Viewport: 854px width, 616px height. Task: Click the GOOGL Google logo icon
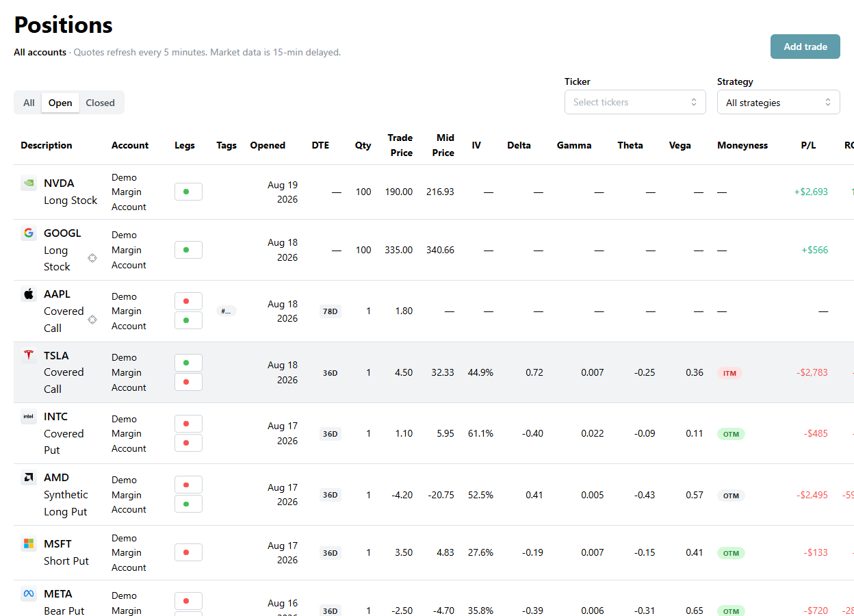pos(29,233)
